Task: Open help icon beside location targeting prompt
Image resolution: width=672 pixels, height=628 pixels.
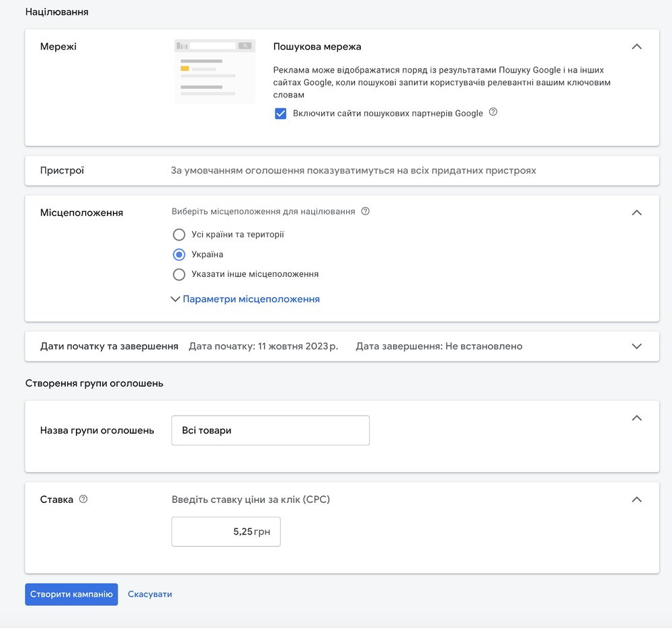Action: coord(365,211)
